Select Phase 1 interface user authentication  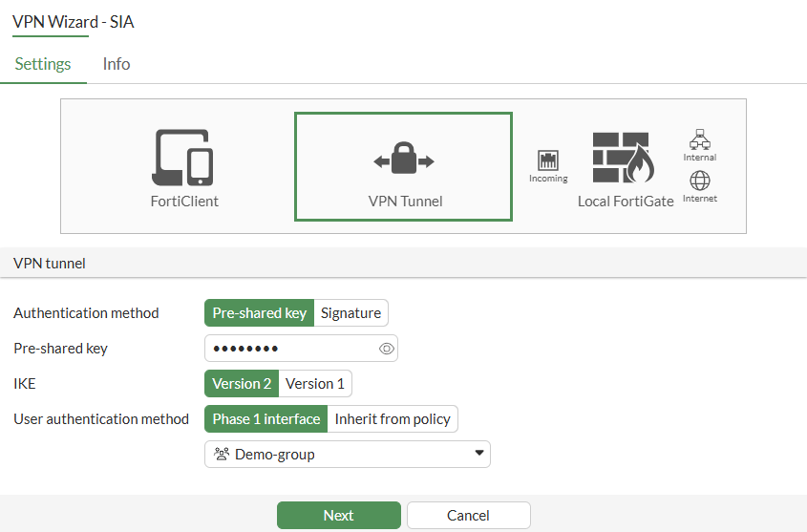pos(266,418)
